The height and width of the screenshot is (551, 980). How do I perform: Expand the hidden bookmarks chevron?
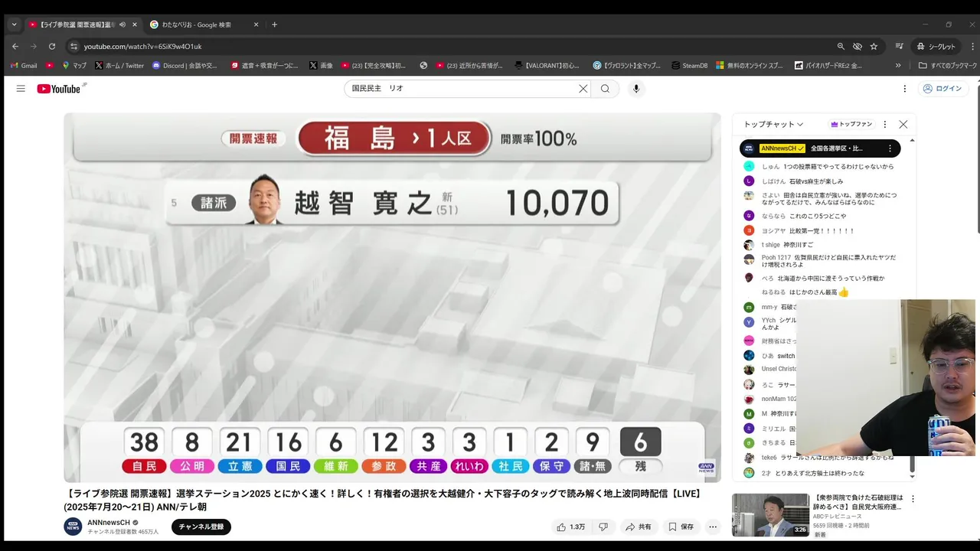[x=898, y=65]
